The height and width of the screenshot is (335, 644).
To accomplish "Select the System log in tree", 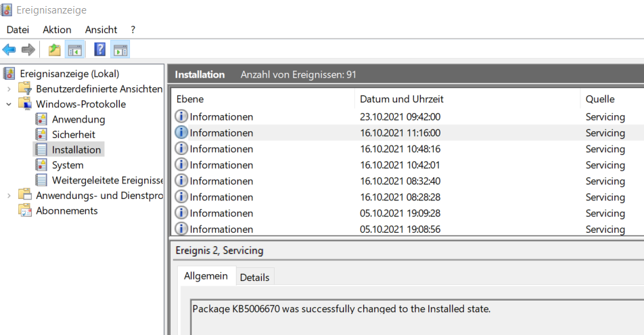I will point(68,165).
